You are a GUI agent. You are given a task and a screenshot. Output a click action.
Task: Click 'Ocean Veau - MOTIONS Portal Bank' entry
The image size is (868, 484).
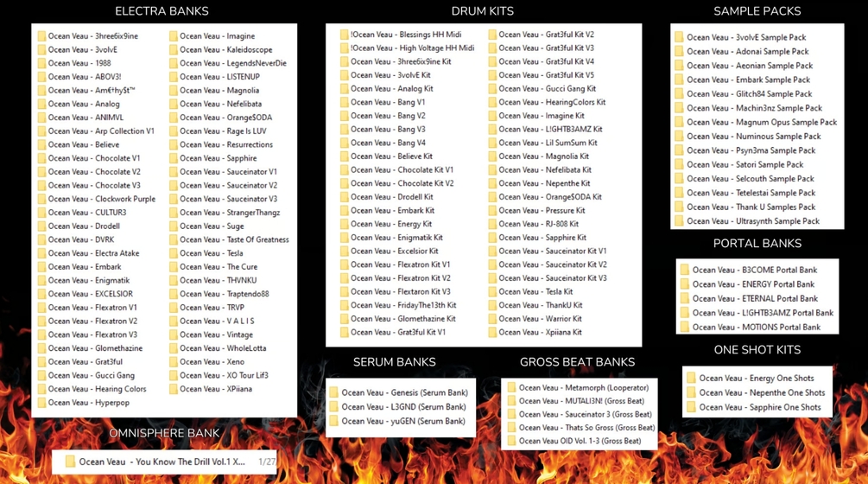pyautogui.click(x=757, y=328)
